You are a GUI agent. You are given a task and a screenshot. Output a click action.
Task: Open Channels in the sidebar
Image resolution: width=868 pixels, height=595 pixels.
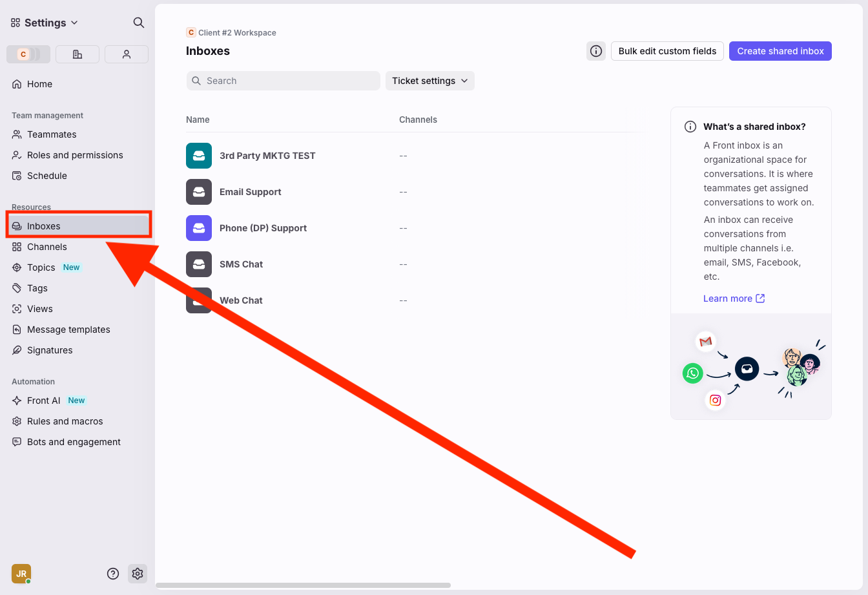coord(46,247)
